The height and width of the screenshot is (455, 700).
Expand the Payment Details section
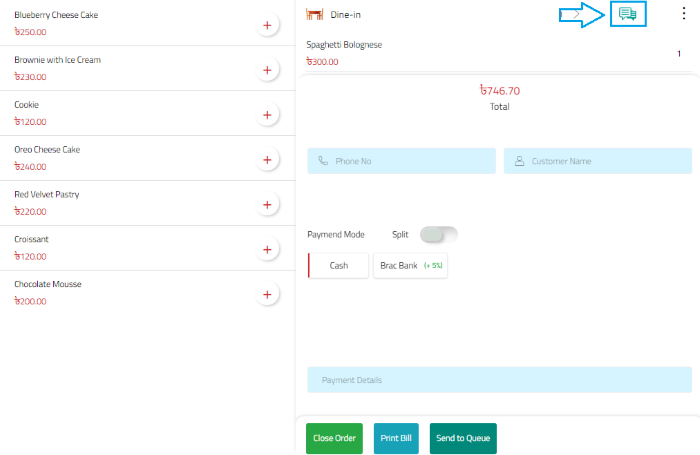point(499,380)
